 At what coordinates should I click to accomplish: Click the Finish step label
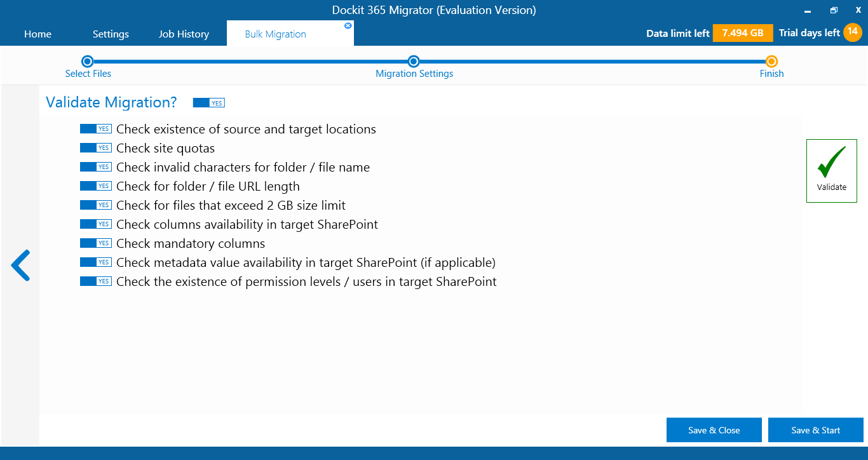click(x=771, y=74)
